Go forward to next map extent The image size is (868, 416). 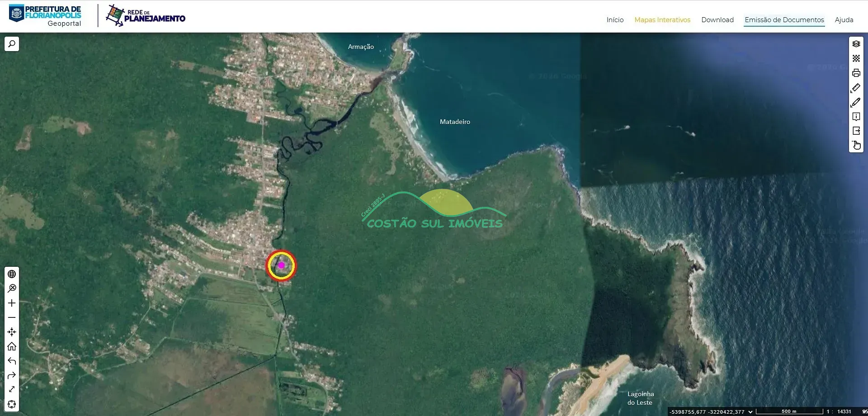coord(12,375)
